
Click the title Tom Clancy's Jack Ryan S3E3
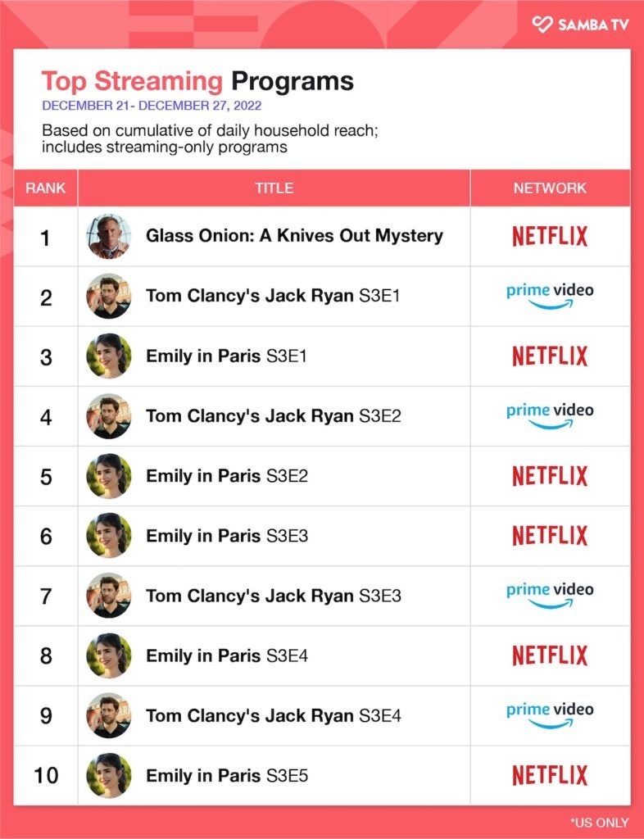tap(273, 596)
